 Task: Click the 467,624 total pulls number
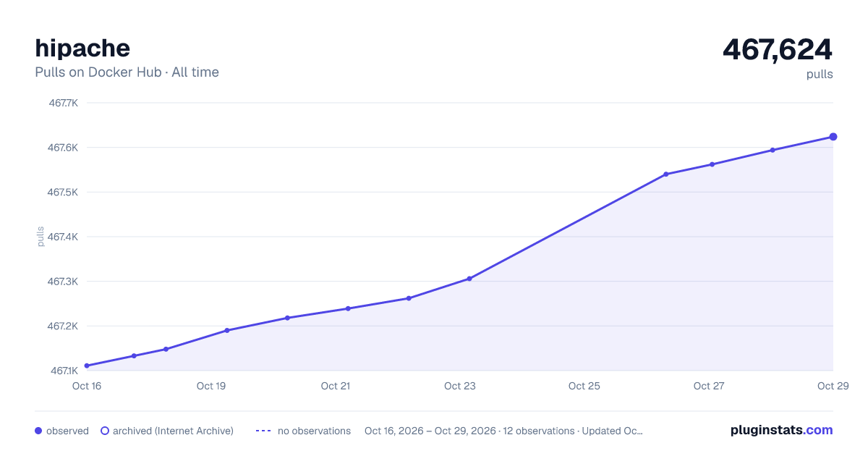tap(778, 49)
